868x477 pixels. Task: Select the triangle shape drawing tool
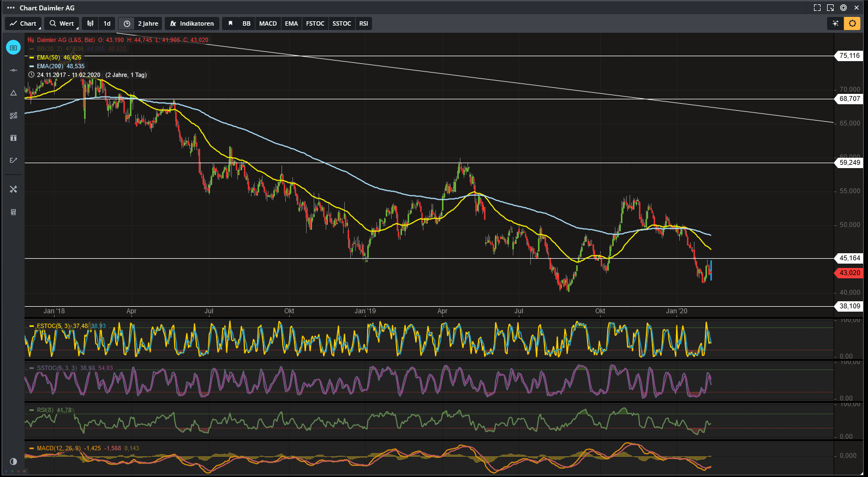coord(14,93)
